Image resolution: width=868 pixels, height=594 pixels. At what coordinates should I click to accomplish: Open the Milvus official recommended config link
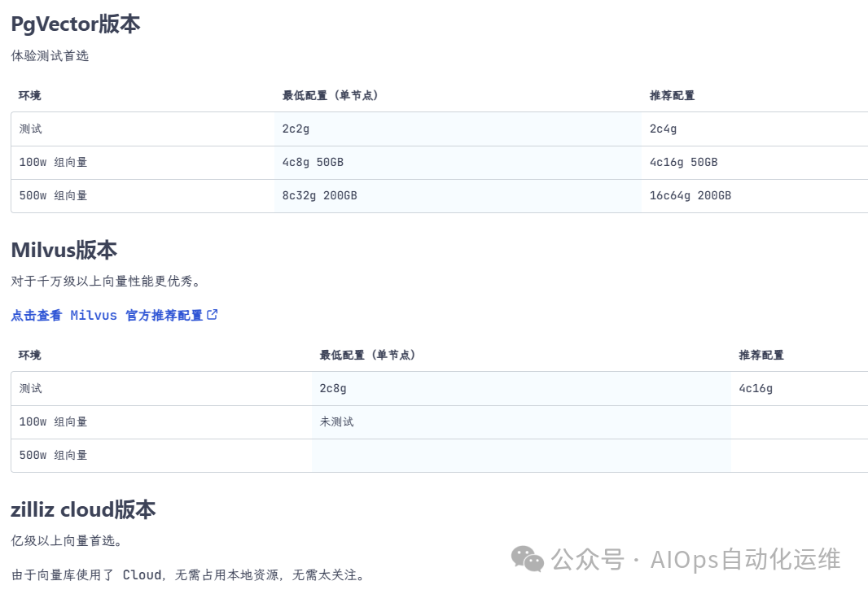(114, 315)
